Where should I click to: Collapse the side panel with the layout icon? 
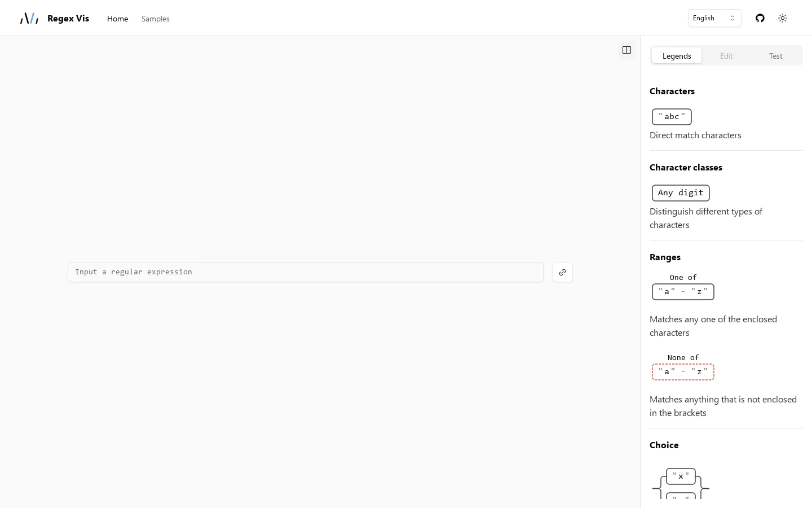[x=626, y=50]
